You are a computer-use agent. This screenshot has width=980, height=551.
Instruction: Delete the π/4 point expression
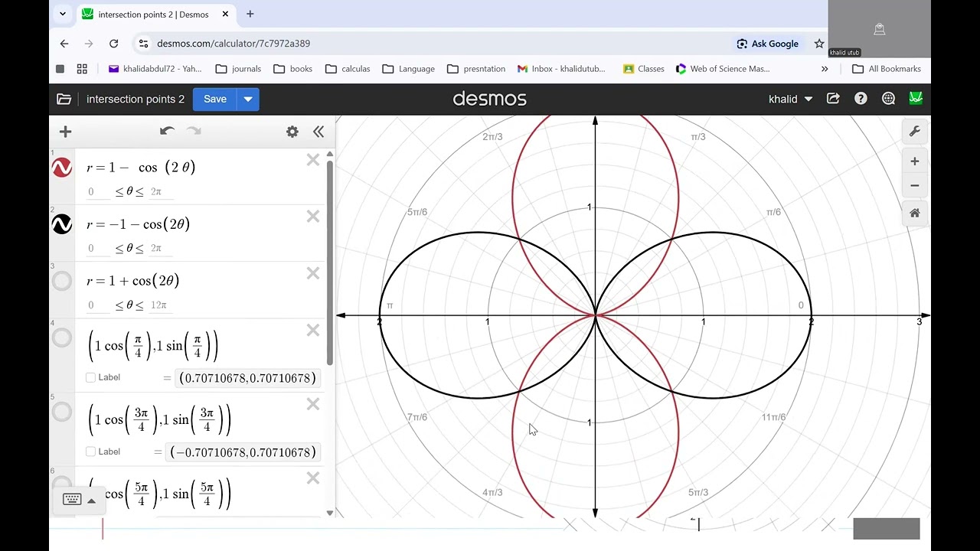click(x=313, y=330)
